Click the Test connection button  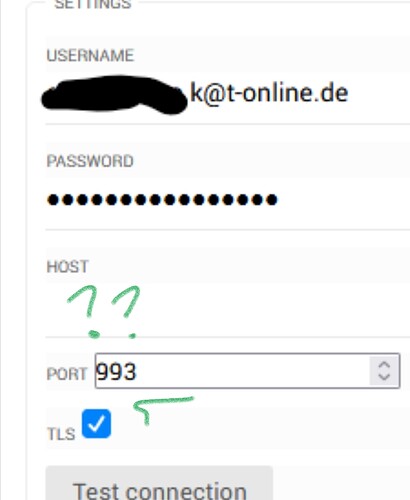point(159,483)
